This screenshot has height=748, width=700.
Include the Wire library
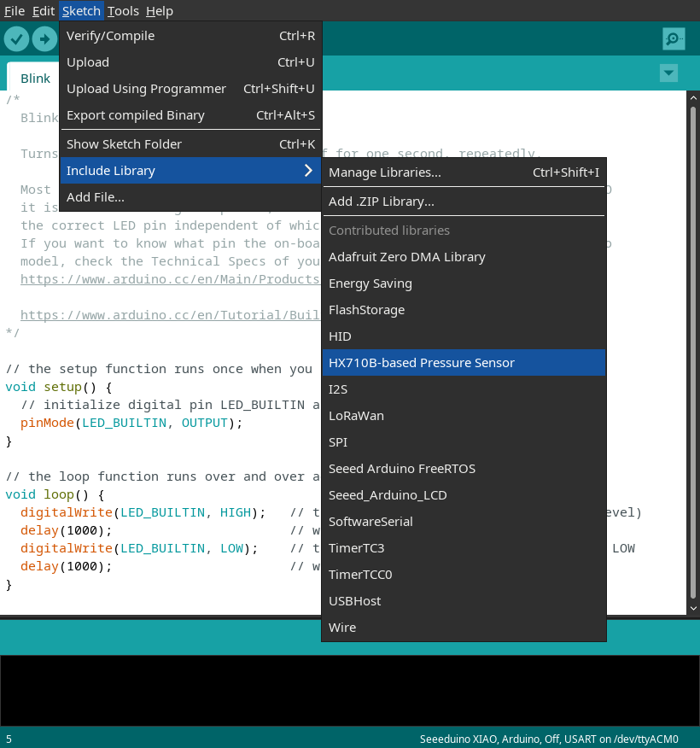coord(464,628)
